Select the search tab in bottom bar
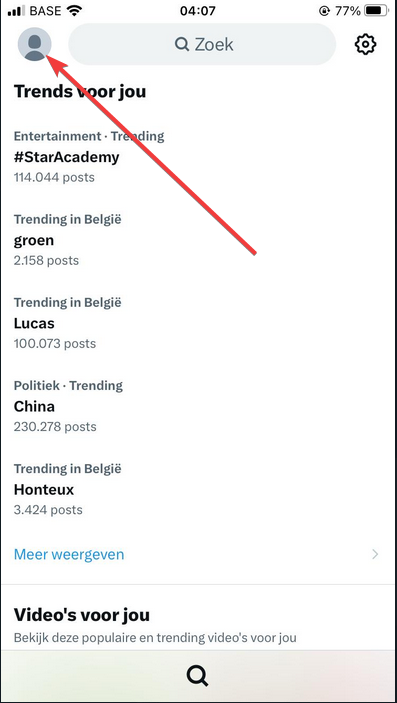 [197, 675]
